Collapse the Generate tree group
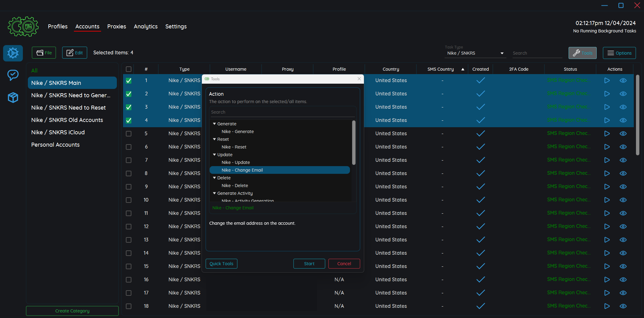 point(214,124)
